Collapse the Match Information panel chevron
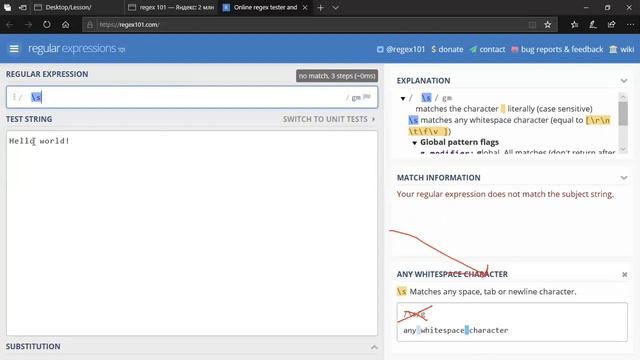This screenshot has height=360, width=640. 624,178
